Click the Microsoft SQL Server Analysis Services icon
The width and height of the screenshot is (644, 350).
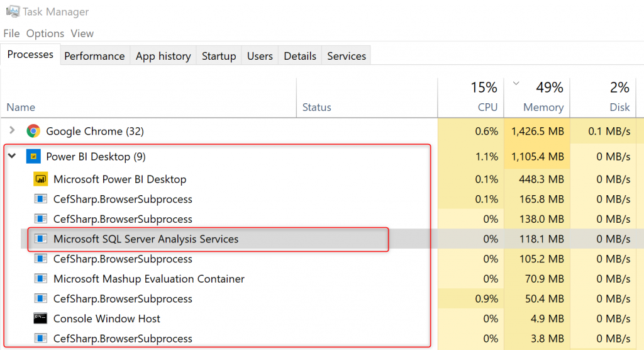(x=40, y=239)
